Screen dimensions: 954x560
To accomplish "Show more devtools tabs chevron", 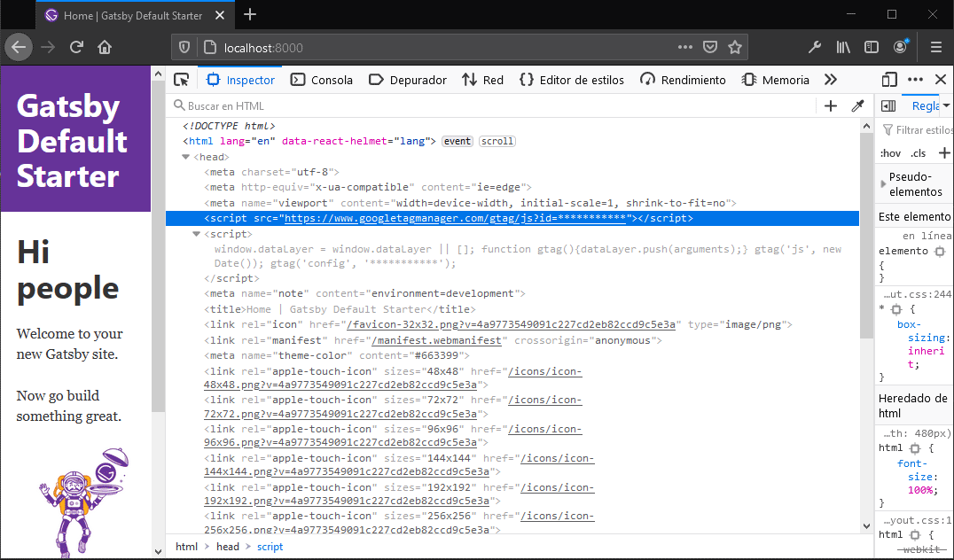I will point(831,80).
